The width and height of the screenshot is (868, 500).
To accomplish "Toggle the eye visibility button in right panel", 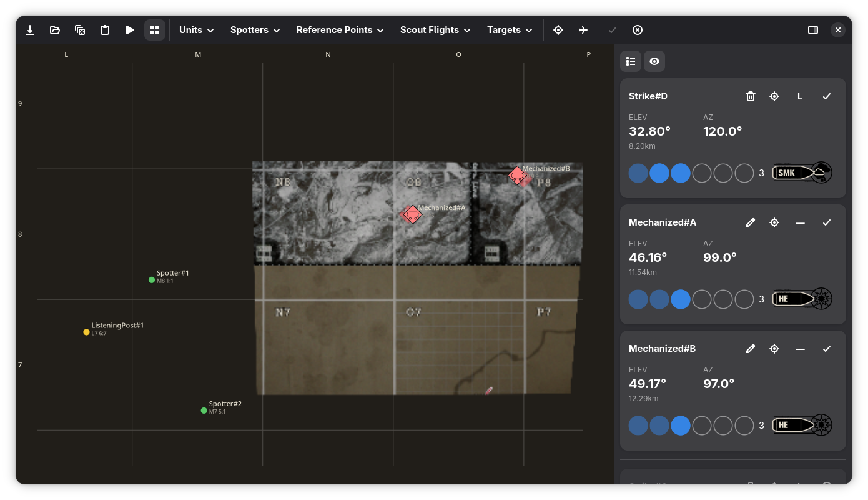I will [654, 61].
